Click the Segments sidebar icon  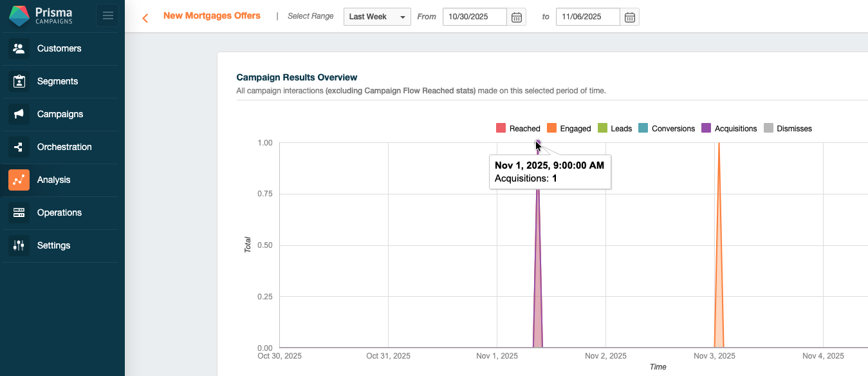tap(19, 82)
